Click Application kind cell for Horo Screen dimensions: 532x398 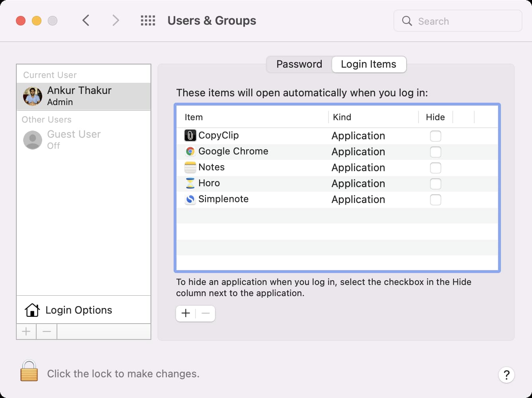(x=358, y=184)
